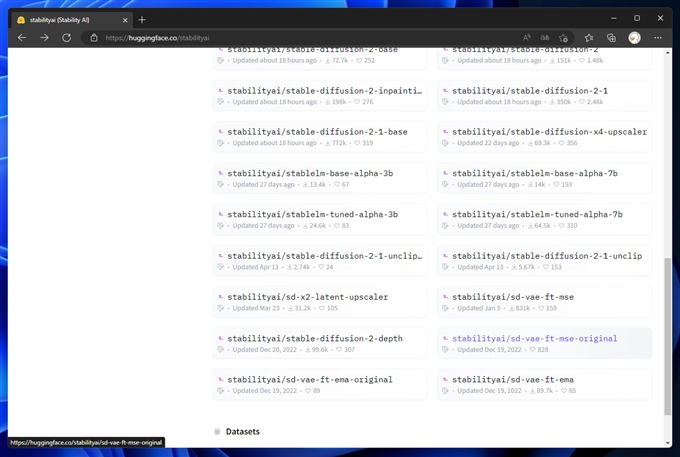Click the like heart on stablelm-tuned-alpha-7b
This screenshot has width=680, height=457.
pyautogui.click(x=561, y=225)
